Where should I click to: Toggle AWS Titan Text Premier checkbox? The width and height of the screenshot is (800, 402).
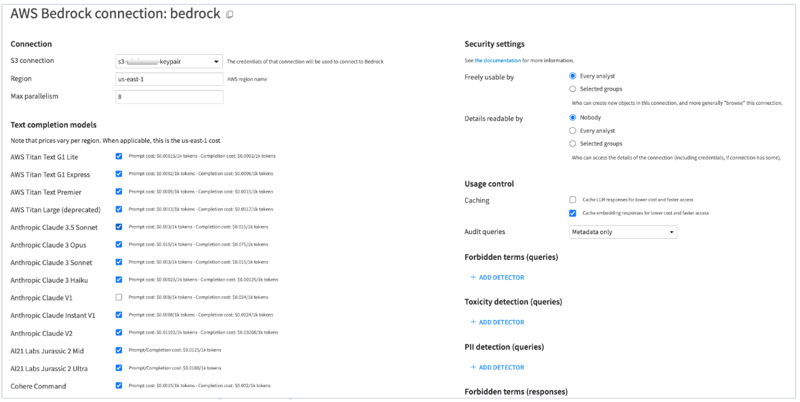click(x=119, y=191)
